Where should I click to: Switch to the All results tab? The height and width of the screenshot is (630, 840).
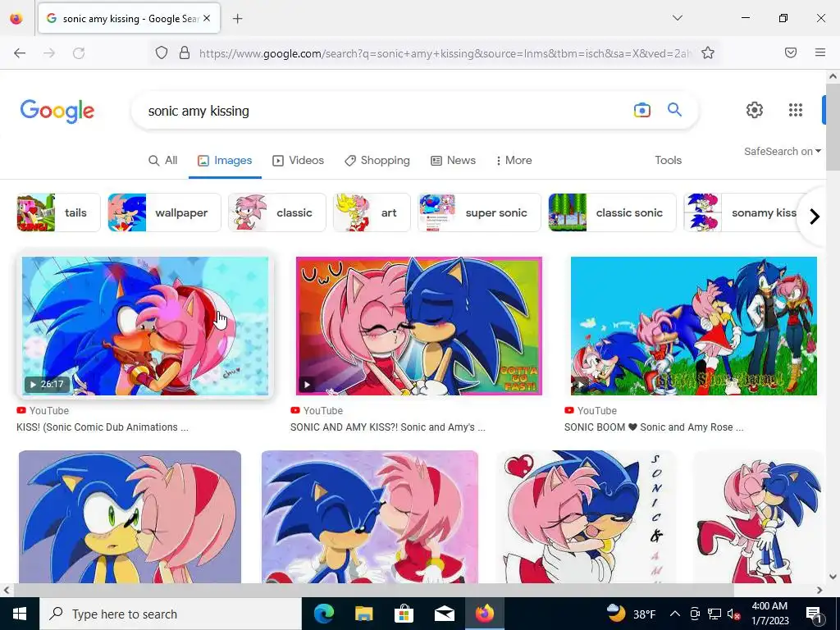[x=163, y=160]
